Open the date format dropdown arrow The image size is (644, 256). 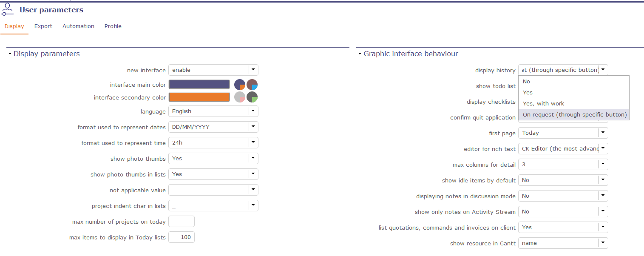coord(253,127)
